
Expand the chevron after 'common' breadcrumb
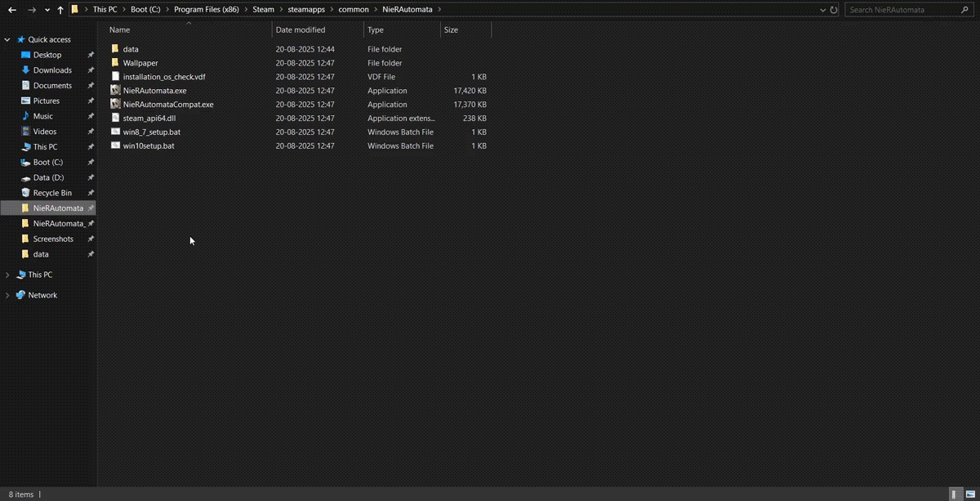[x=376, y=10]
